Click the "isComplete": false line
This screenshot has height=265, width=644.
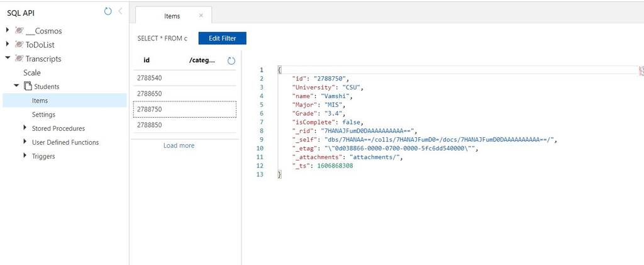point(328,122)
